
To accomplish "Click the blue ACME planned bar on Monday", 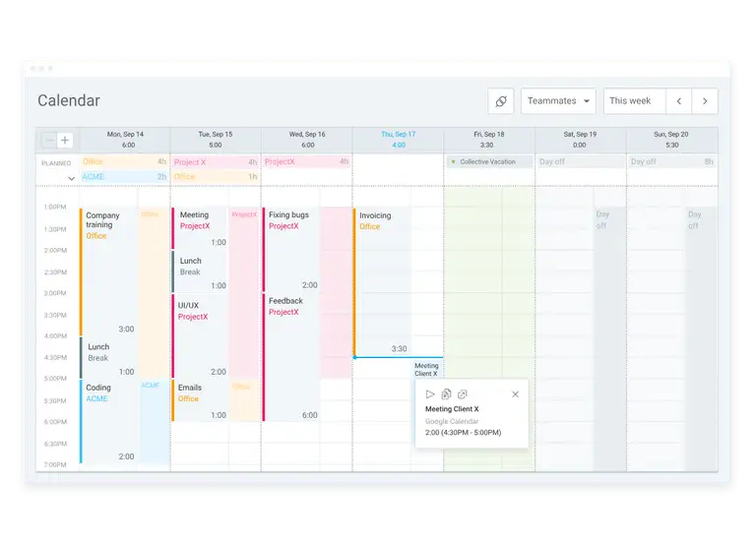I will [x=124, y=177].
